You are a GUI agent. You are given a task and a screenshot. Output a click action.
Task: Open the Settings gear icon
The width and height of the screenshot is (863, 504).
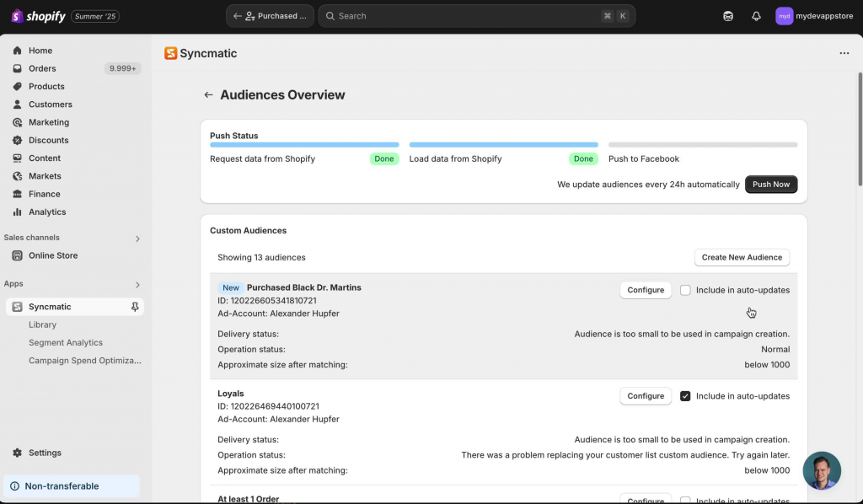click(17, 453)
